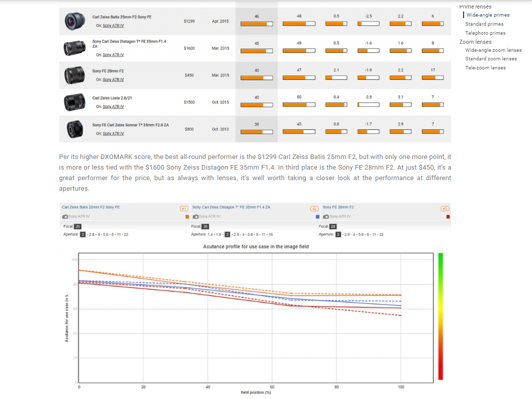This screenshot has width=532, height=399.
Task: Click the 17 value in Sony FE 28mm row
Action: [432, 70]
